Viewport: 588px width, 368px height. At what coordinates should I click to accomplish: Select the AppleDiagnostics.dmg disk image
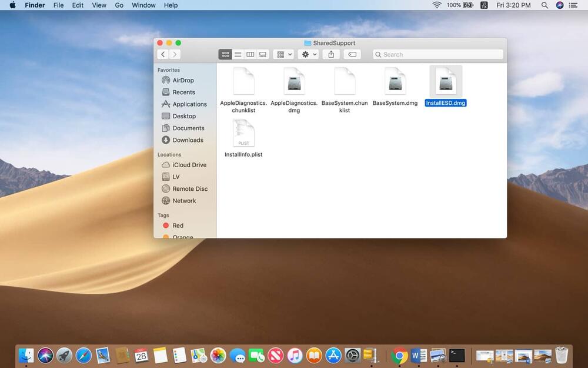(x=294, y=81)
